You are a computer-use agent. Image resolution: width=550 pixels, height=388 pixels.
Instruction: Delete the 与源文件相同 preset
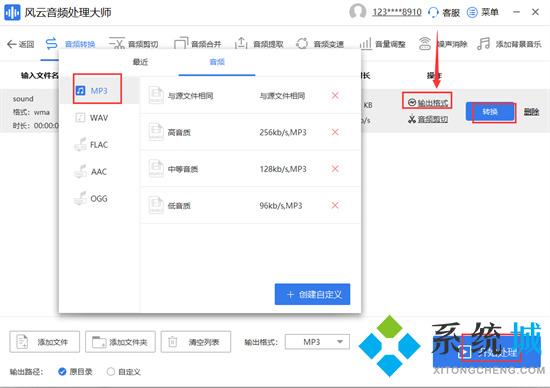click(335, 95)
